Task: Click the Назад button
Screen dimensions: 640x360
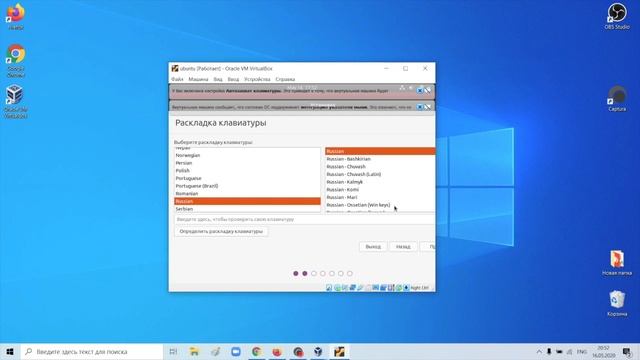Action: 403,247
